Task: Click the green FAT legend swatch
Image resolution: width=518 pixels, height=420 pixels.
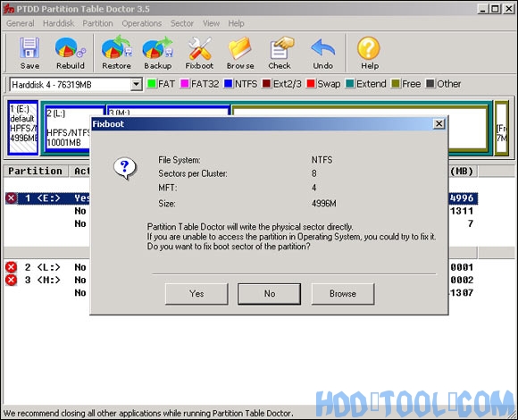Action: point(152,83)
